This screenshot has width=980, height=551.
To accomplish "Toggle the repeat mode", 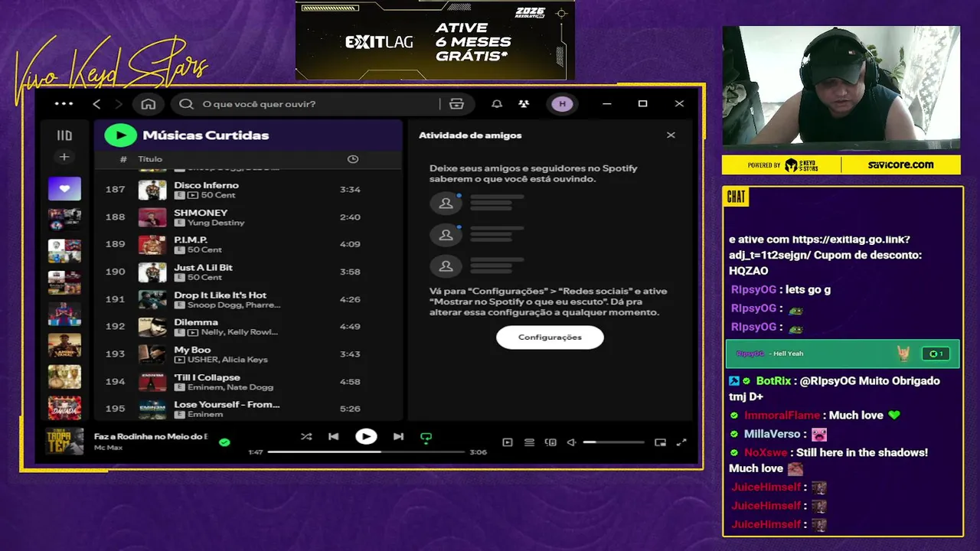I will point(426,438).
